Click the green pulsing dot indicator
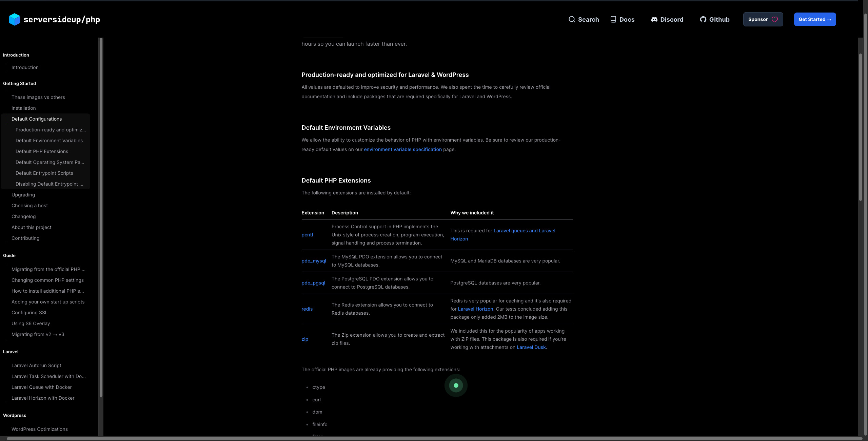 click(x=456, y=385)
